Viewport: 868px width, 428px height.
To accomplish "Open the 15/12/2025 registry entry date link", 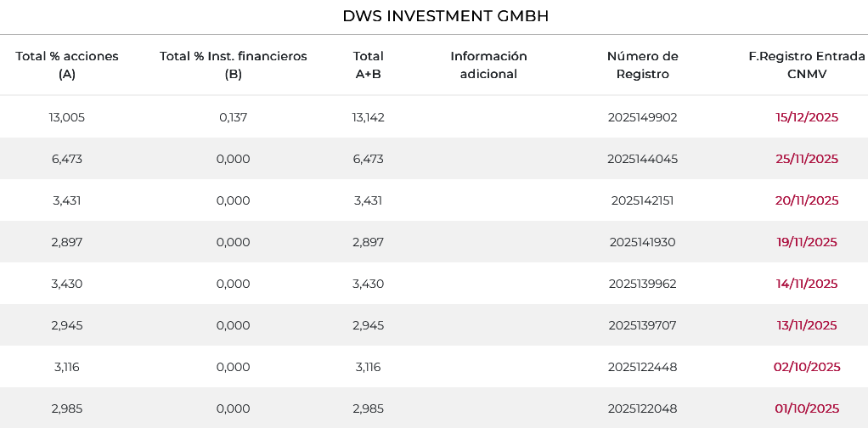I will coord(806,117).
